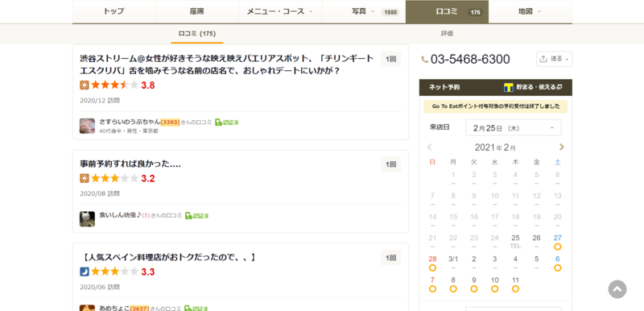This screenshot has height=311, width=644.
Task: Open さすらいのうぶちゃん avatar thumbnail
Action: [87, 126]
